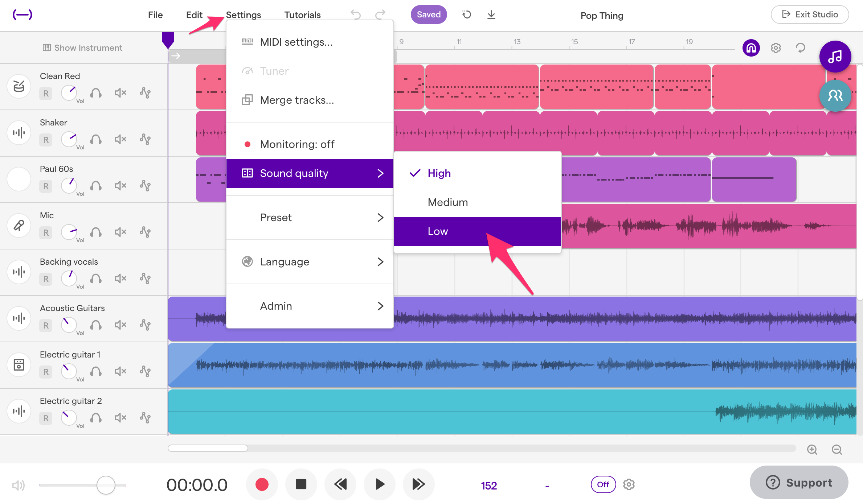Open the Clean Red drum instrument icon

(19, 86)
